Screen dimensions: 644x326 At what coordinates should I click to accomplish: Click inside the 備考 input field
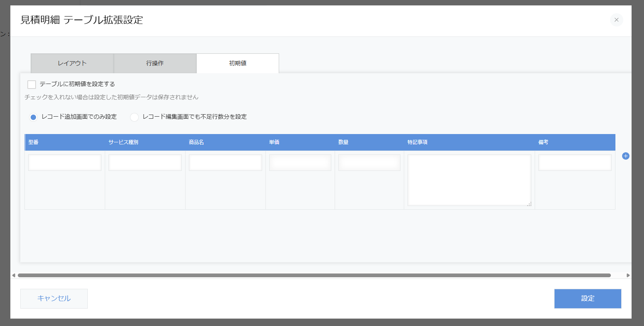point(574,163)
